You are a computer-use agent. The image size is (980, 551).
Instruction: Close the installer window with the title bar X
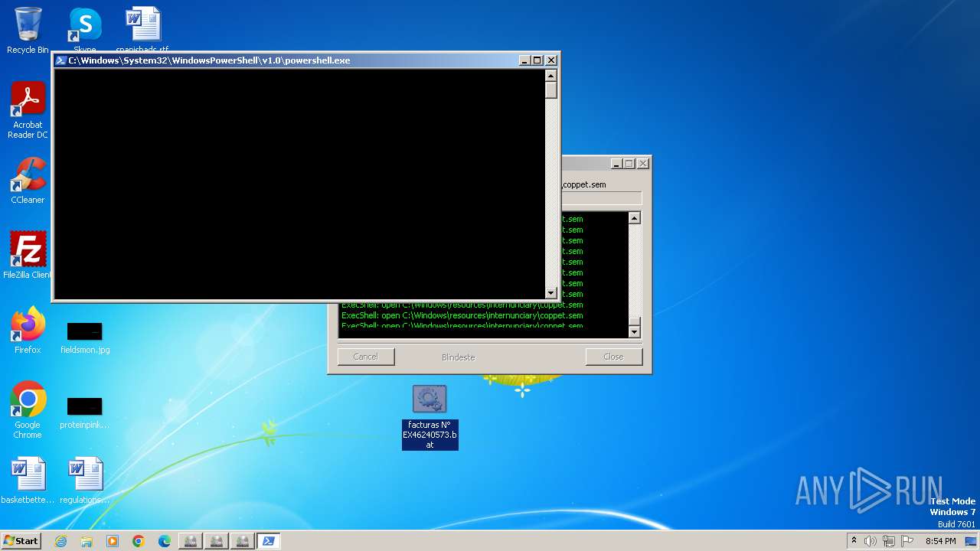click(x=643, y=164)
